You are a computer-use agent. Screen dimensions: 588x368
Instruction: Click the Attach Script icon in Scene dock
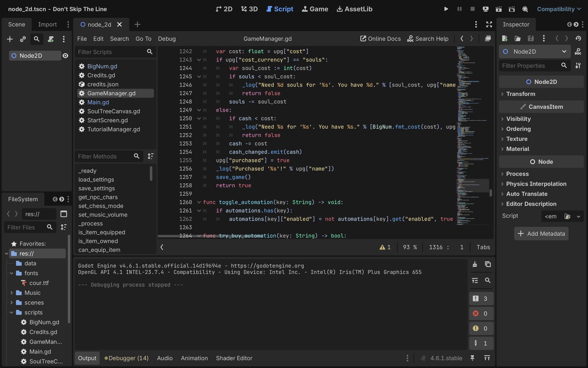[51, 39]
